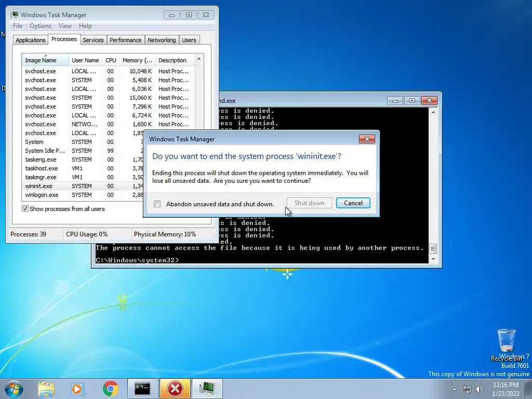The height and width of the screenshot is (399, 532).
Task: Open the File menu in Task Manager
Action: pyautogui.click(x=18, y=26)
